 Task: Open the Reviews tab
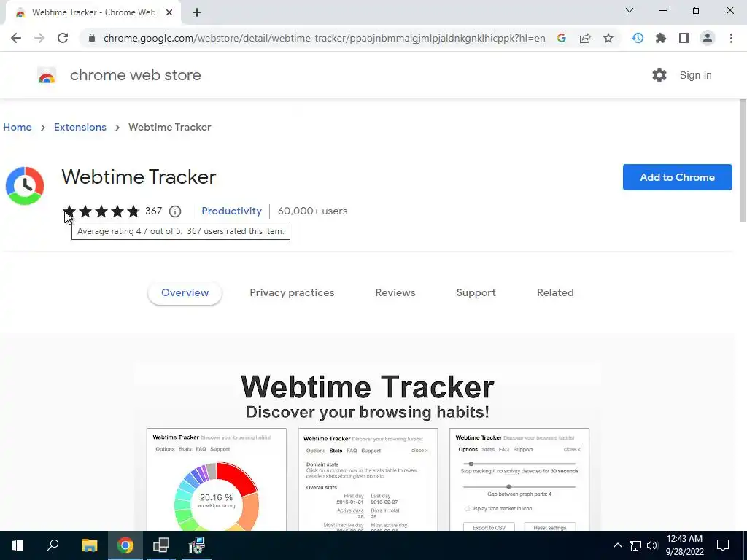(395, 293)
